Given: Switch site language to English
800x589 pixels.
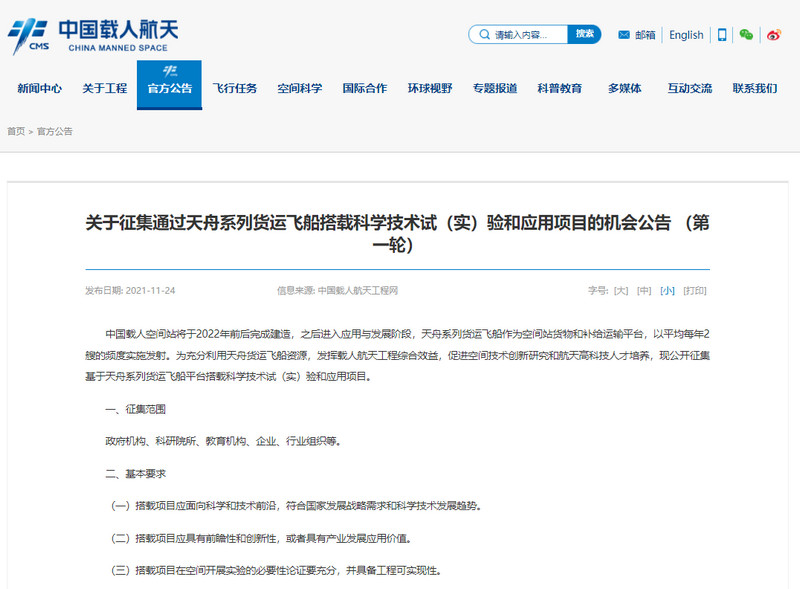Looking at the screenshot, I should tap(686, 35).
